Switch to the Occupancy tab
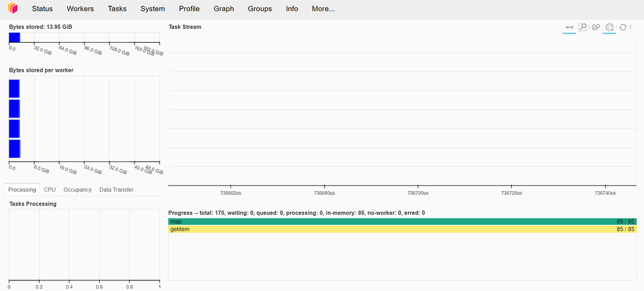Image resolution: width=644 pixels, height=291 pixels. [77, 190]
